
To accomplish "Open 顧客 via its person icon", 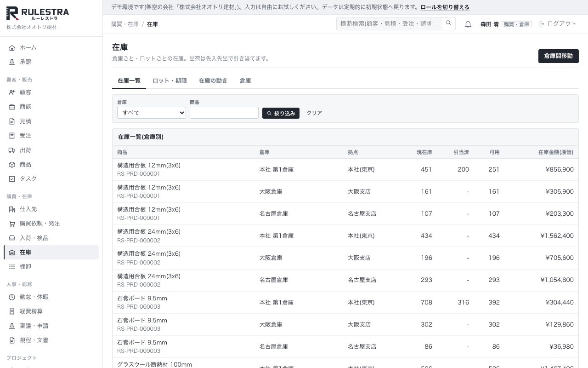I will pyautogui.click(x=12, y=92).
